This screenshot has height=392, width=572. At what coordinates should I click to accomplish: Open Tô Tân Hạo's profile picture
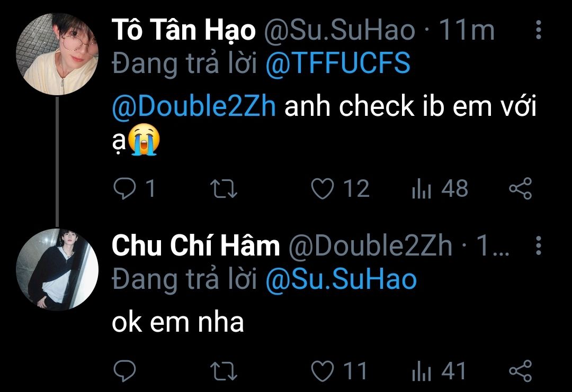tap(58, 54)
